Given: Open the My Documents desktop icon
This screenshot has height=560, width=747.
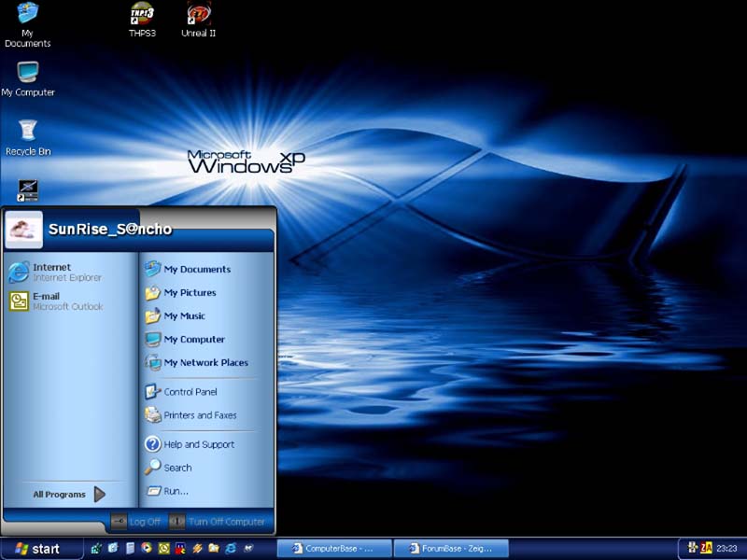Looking at the screenshot, I should pyautogui.click(x=27, y=24).
